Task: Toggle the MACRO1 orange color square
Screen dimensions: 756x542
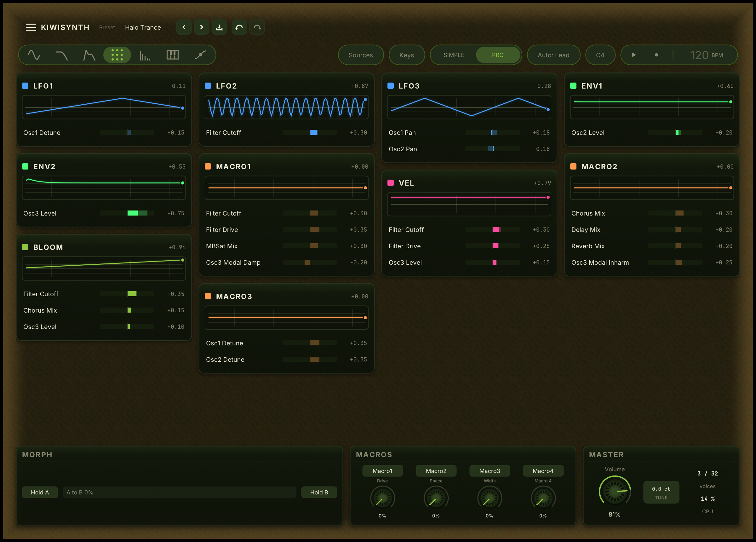Action: click(x=208, y=166)
